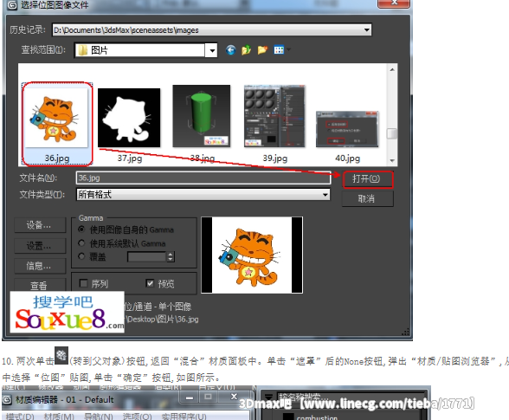Screen dimensions: 509x420
Task: Open 实用程序(U) menu in material editor
Action: (184, 417)
